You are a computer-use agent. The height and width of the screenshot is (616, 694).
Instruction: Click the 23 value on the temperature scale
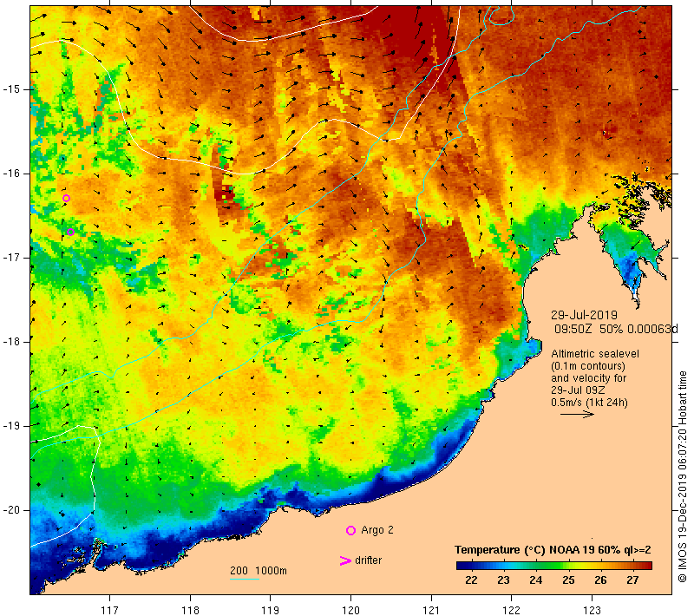503,580
